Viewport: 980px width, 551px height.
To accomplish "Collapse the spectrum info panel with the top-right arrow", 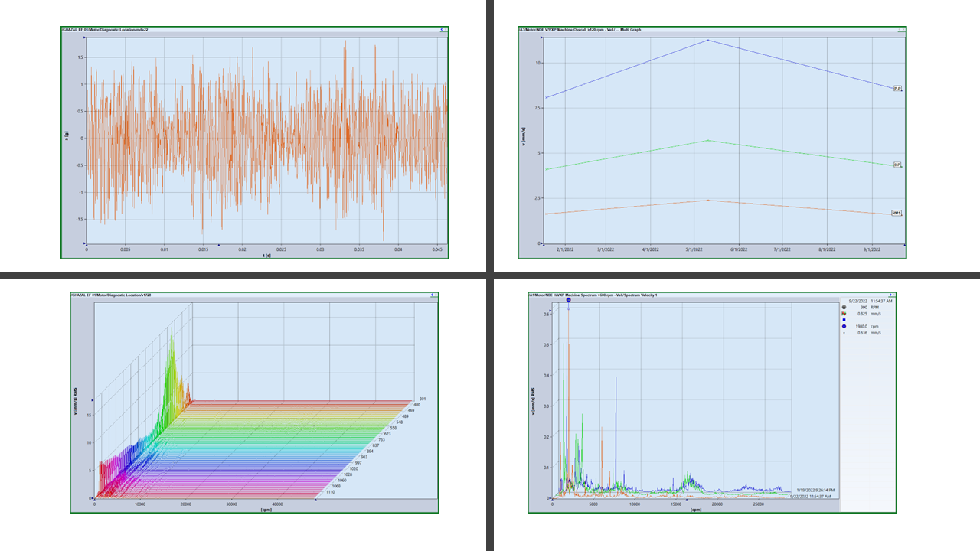I will click(x=890, y=295).
